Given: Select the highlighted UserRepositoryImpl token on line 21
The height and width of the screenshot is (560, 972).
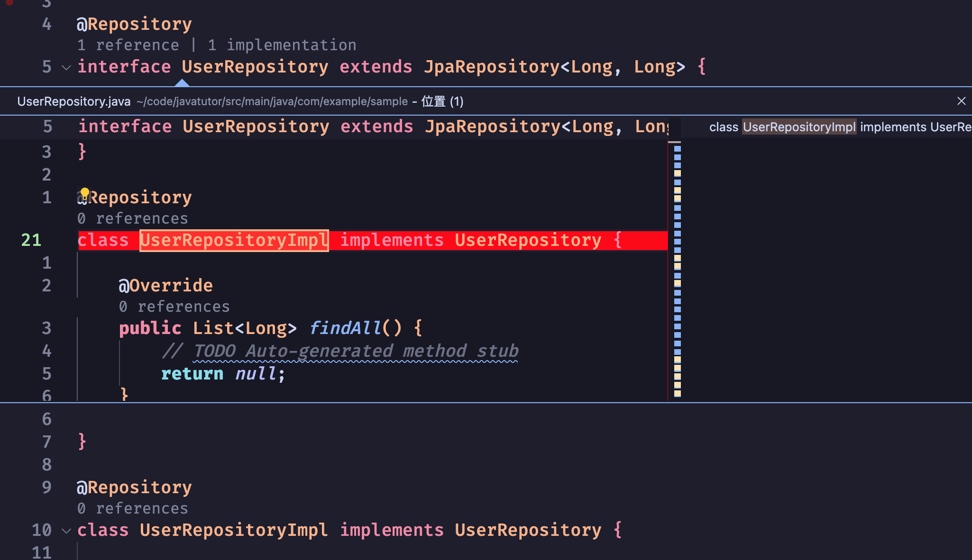Looking at the screenshot, I should (x=233, y=240).
